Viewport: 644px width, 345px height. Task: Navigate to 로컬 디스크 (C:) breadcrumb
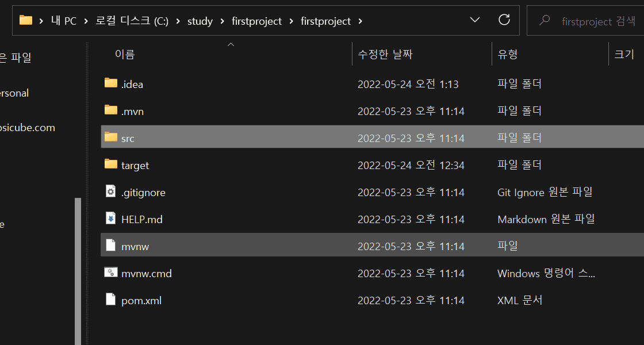point(132,21)
